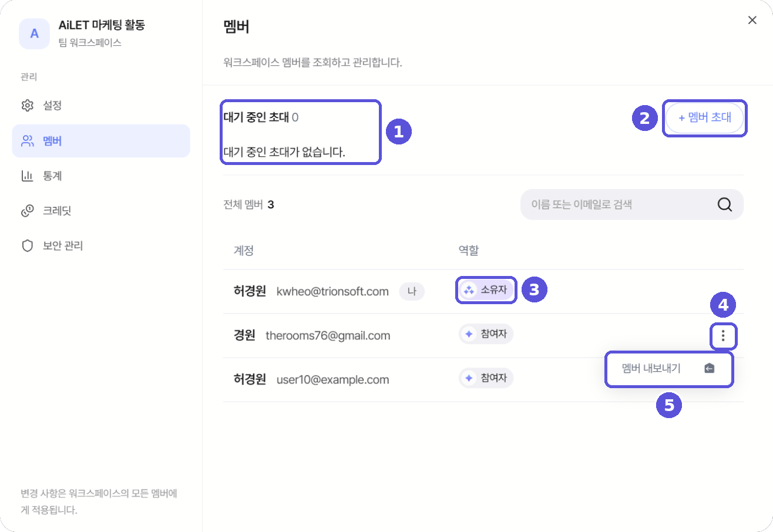Click 참여자 role text for therooms76@gmail.com
The image size is (773, 532).
pyautogui.click(x=494, y=334)
